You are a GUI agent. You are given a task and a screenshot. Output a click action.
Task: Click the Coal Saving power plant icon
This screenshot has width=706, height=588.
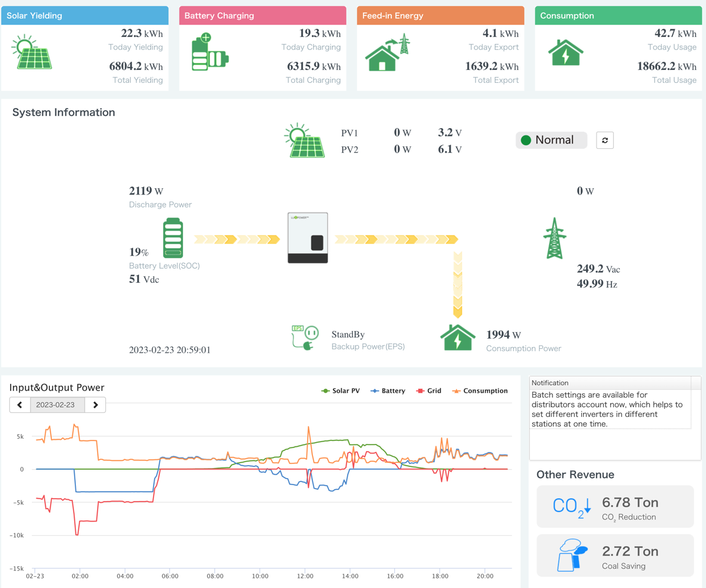pyautogui.click(x=571, y=555)
